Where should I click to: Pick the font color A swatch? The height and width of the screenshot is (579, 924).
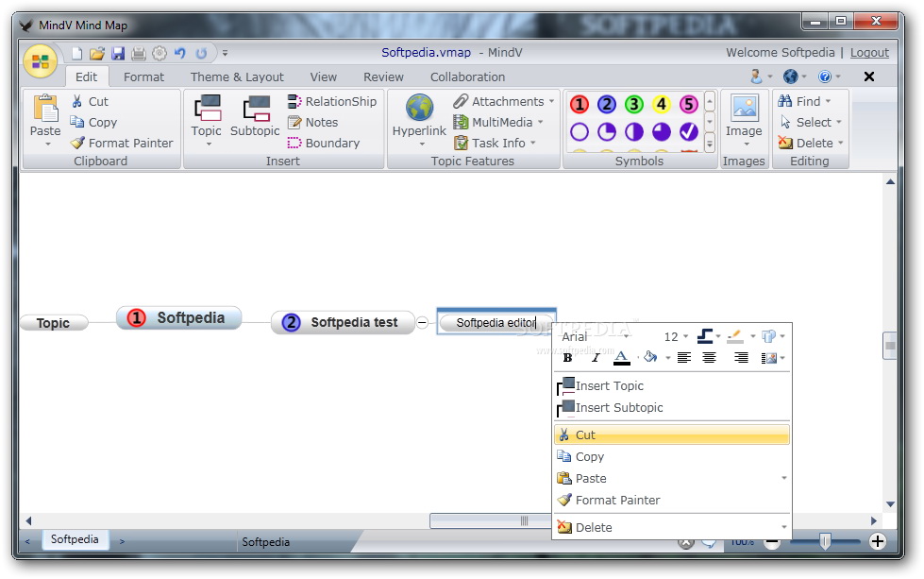coord(622,357)
